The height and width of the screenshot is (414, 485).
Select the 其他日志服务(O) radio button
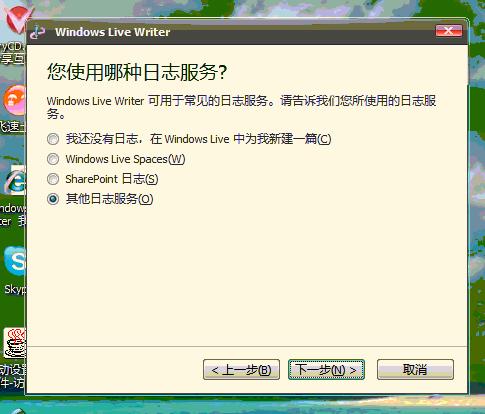pyautogui.click(x=53, y=199)
